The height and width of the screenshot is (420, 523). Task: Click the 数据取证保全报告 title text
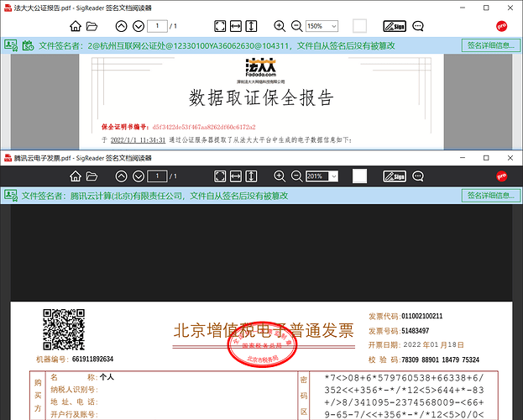click(261, 98)
